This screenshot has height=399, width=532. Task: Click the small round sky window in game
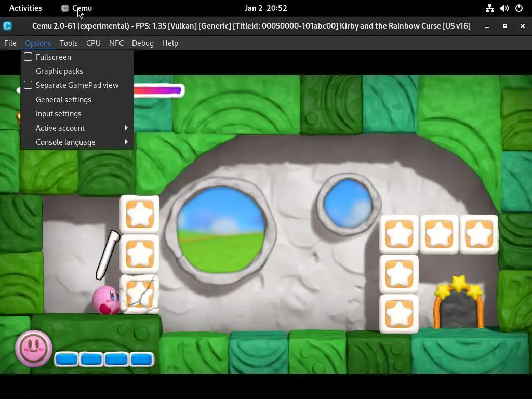coord(349,204)
